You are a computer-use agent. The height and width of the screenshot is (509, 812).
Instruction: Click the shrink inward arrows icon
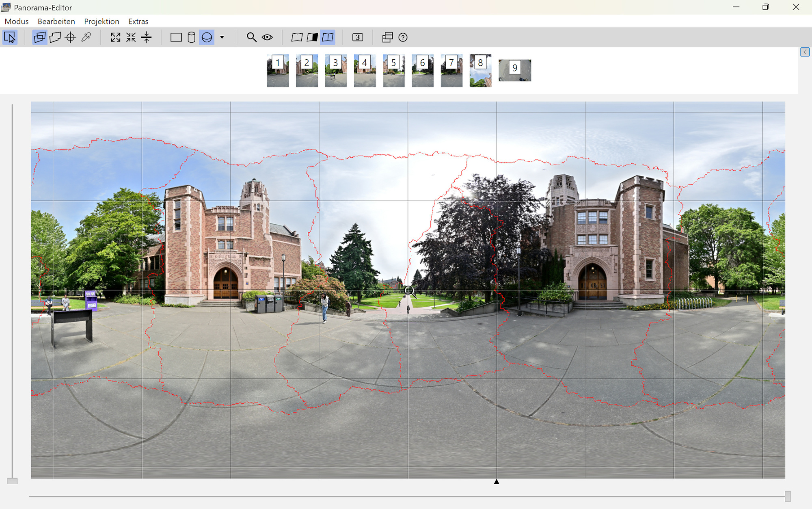[131, 37]
